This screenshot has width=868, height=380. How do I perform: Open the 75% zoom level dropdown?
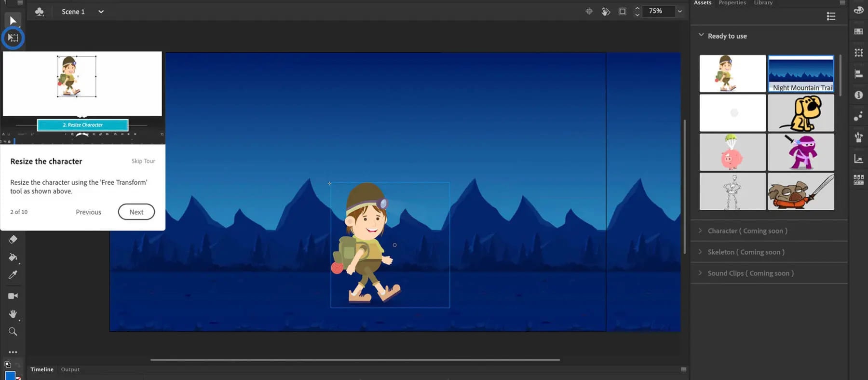tap(679, 11)
